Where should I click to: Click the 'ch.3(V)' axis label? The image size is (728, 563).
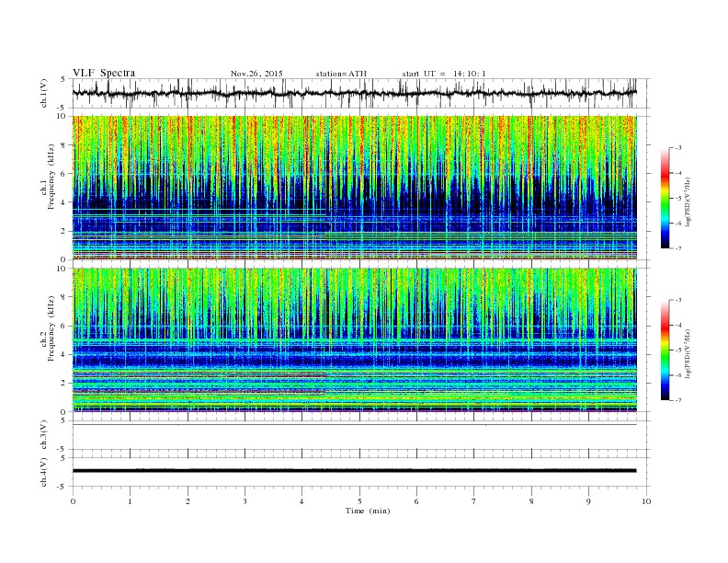[44, 435]
